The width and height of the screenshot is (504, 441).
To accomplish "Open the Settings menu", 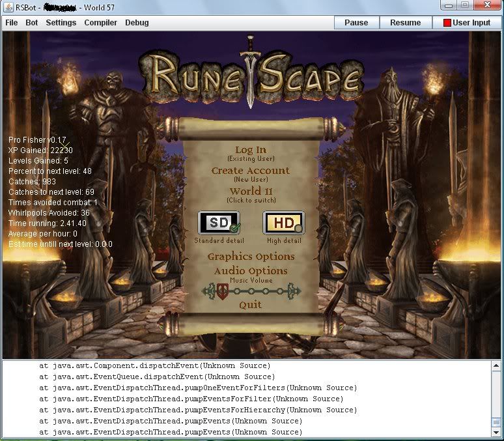I will (x=61, y=23).
